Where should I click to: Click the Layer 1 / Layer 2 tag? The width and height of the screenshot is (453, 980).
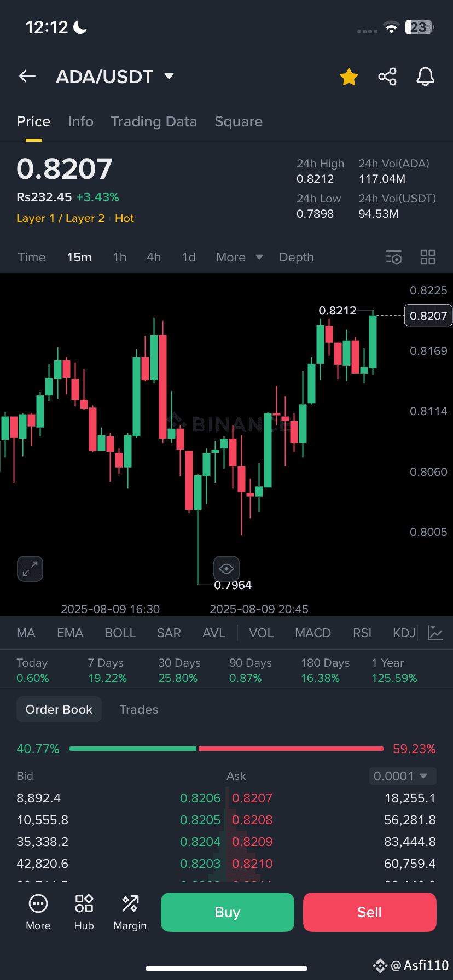pyautogui.click(x=60, y=218)
